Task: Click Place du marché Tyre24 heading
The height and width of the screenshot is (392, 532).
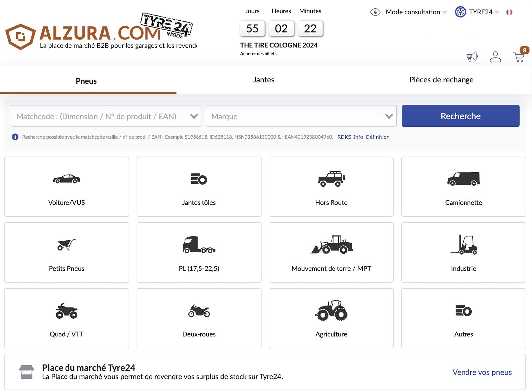Action: click(x=88, y=368)
